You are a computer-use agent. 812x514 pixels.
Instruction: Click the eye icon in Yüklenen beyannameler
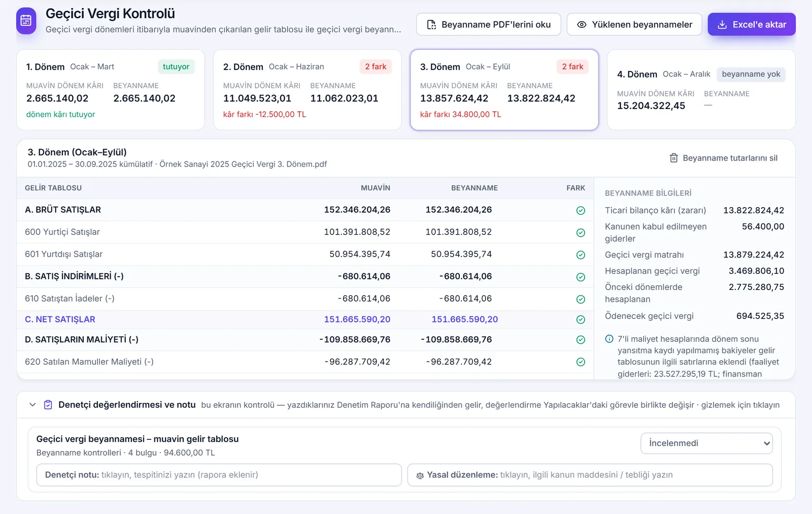[582, 24]
